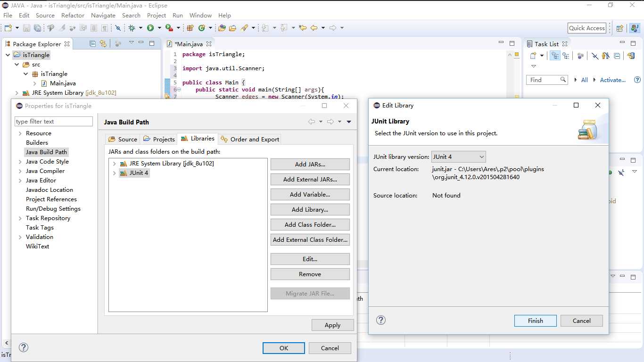Click the Add External JARs... button
The image size is (644, 362).
[310, 179]
